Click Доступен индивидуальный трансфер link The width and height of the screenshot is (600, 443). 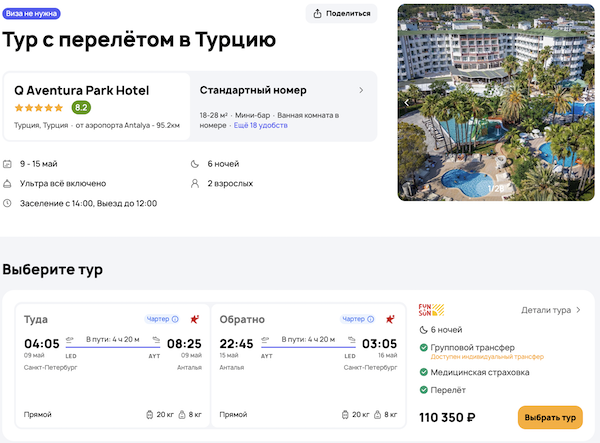(x=488, y=356)
